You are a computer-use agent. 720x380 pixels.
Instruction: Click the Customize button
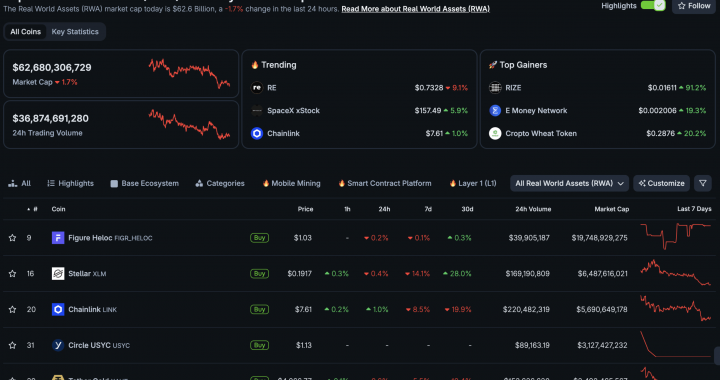click(x=661, y=183)
